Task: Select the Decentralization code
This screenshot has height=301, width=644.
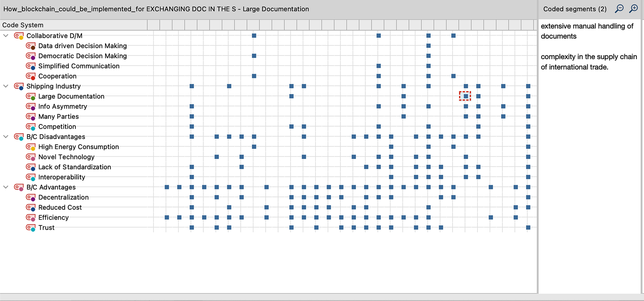Action: pos(63,197)
